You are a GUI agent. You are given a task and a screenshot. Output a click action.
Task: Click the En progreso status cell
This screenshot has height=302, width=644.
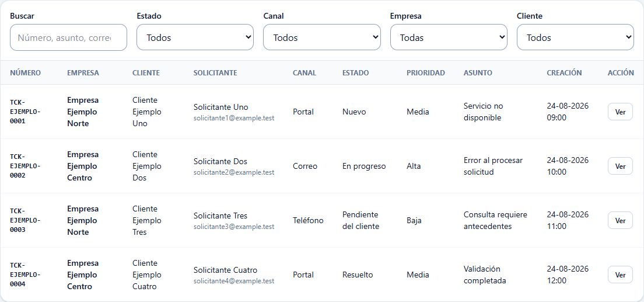[364, 166]
